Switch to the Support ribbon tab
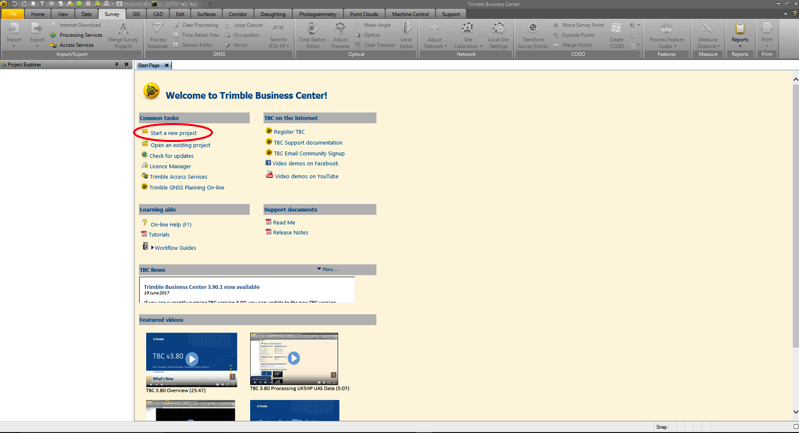 tap(450, 14)
